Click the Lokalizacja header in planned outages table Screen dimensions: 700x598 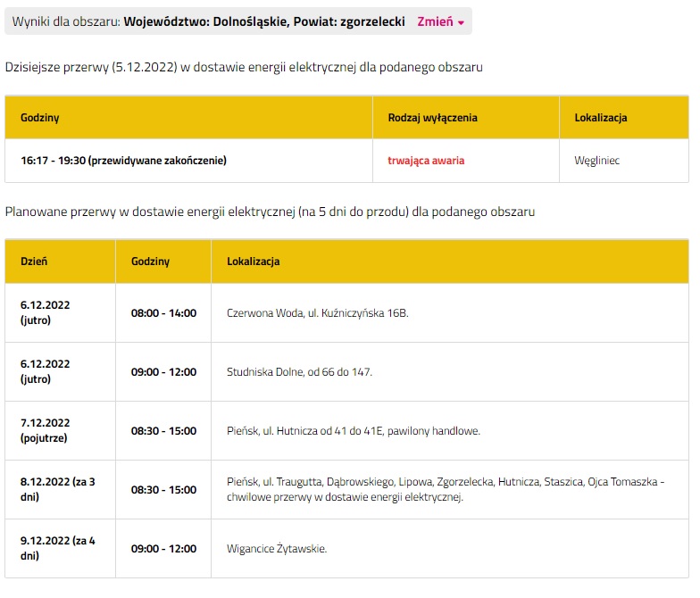pos(254,262)
